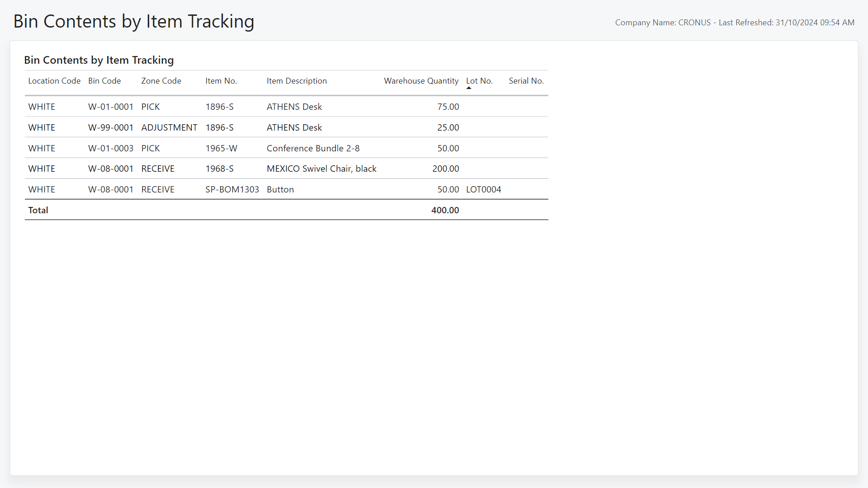Sort the table by Location Code column
The image size is (868, 488).
(54, 81)
